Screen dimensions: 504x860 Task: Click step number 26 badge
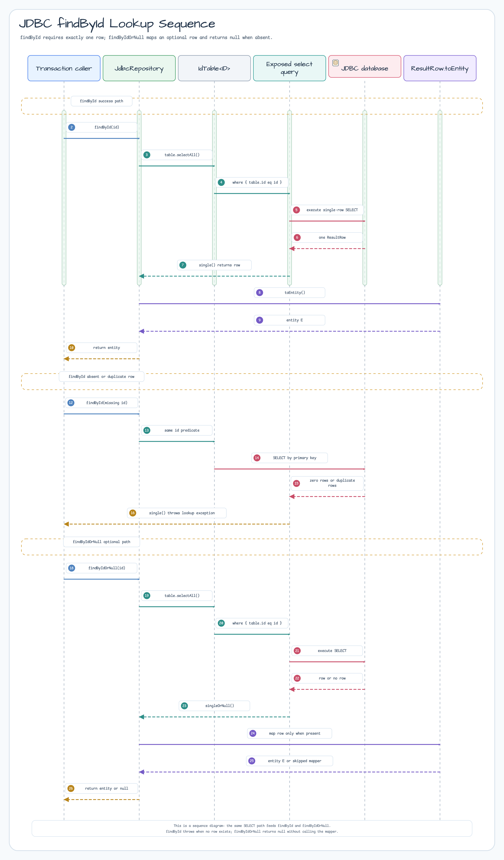point(71,788)
